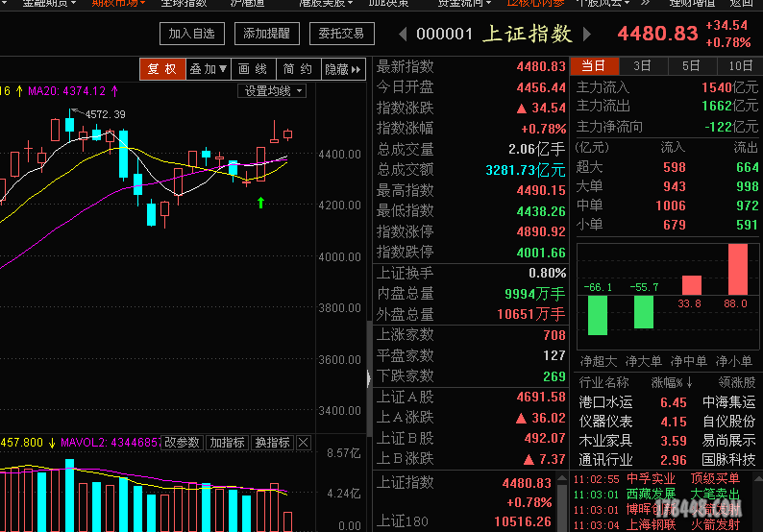This screenshot has height=532, width=763.
Task: Toggle 复权 price adjustment
Action: (162, 69)
